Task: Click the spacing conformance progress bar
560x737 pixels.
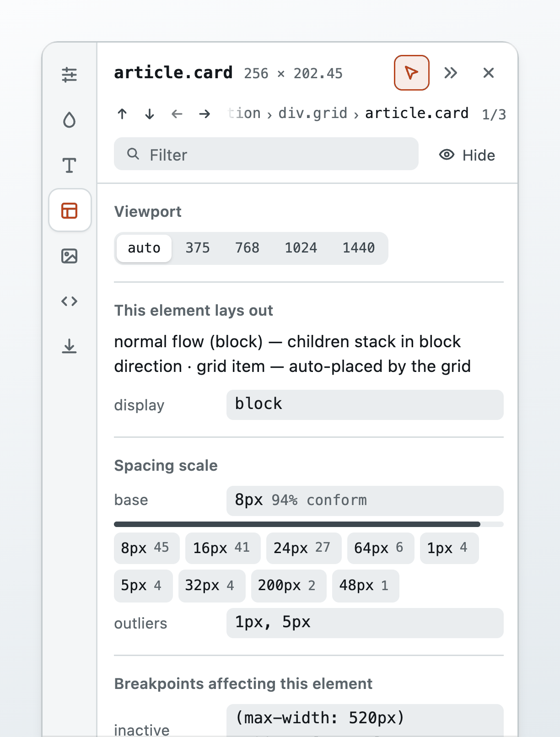Action: [309, 524]
